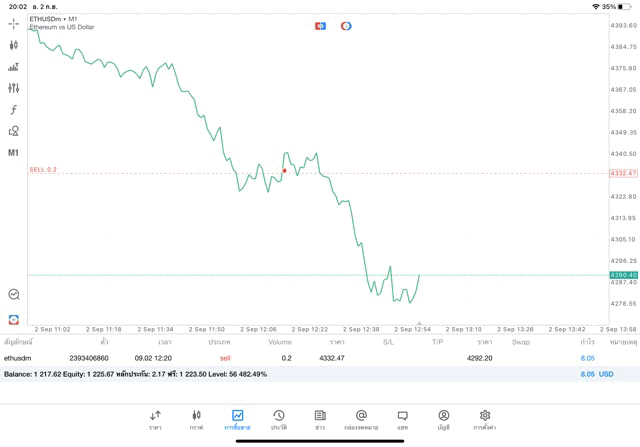Switch to the chart (กราฟ) tab
Viewport: 640px width, 447px height.
(196, 419)
